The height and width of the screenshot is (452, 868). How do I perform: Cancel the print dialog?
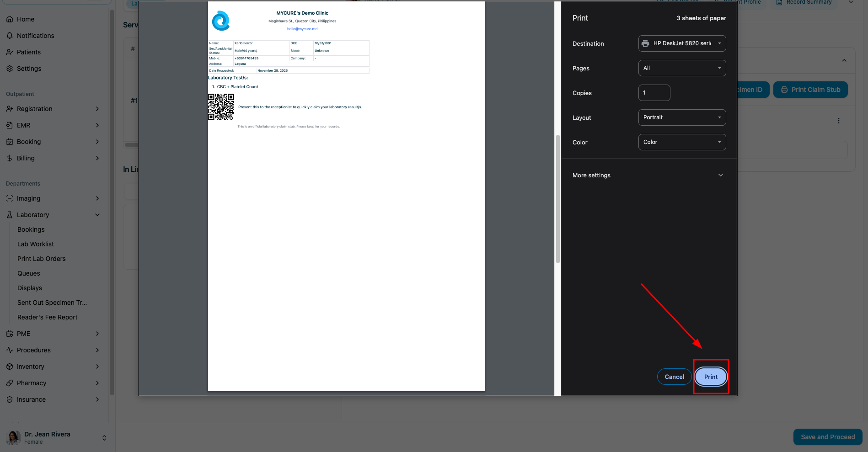(674, 377)
